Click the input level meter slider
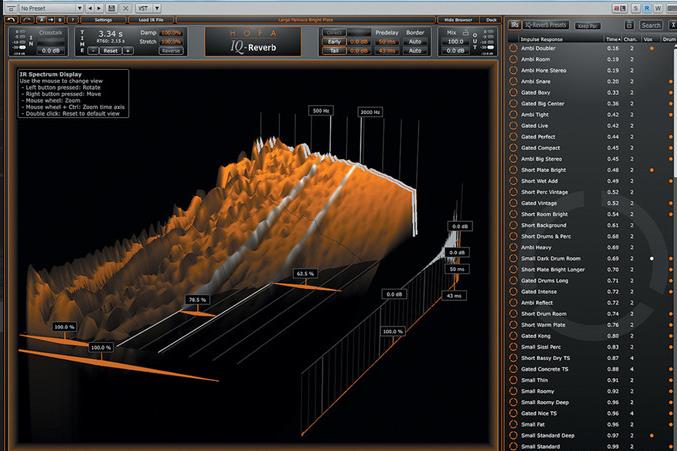This screenshot has width=677, height=451. [x=21, y=47]
